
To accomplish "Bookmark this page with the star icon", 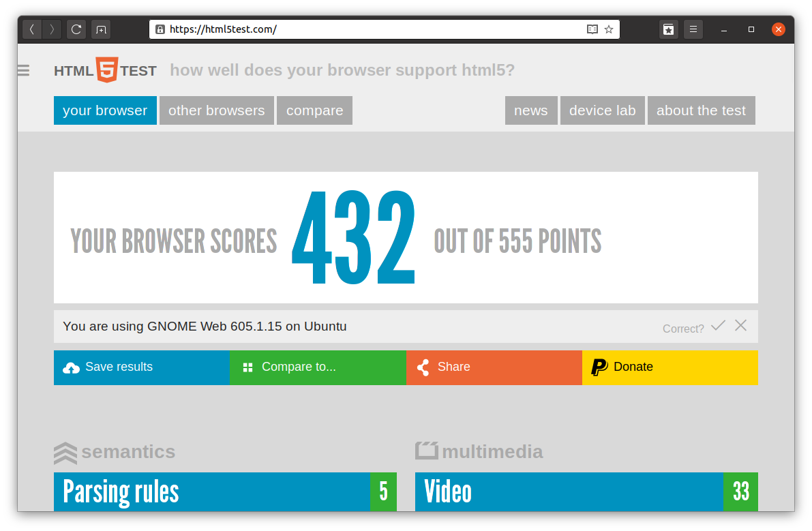I will 609,29.
